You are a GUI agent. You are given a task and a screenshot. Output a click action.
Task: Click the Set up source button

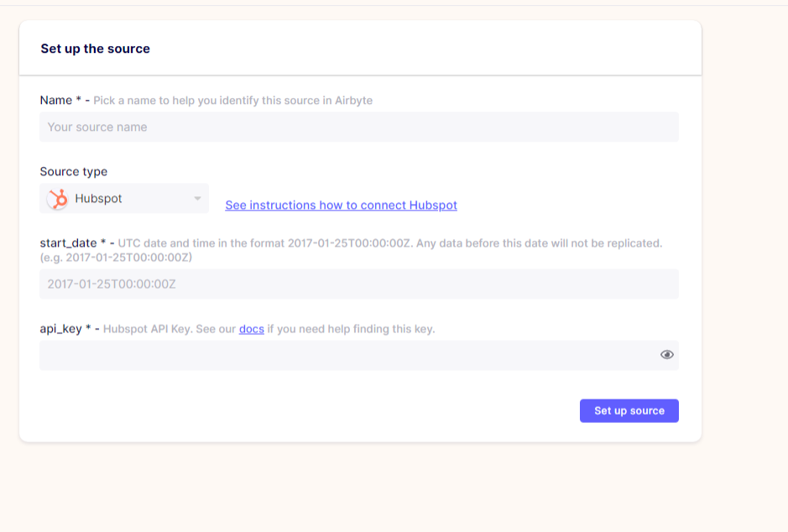tap(629, 410)
